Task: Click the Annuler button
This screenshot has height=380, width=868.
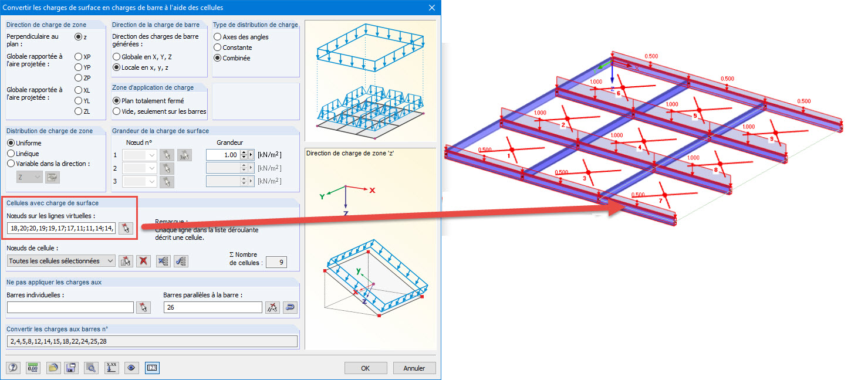Action: tap(414, 368)
